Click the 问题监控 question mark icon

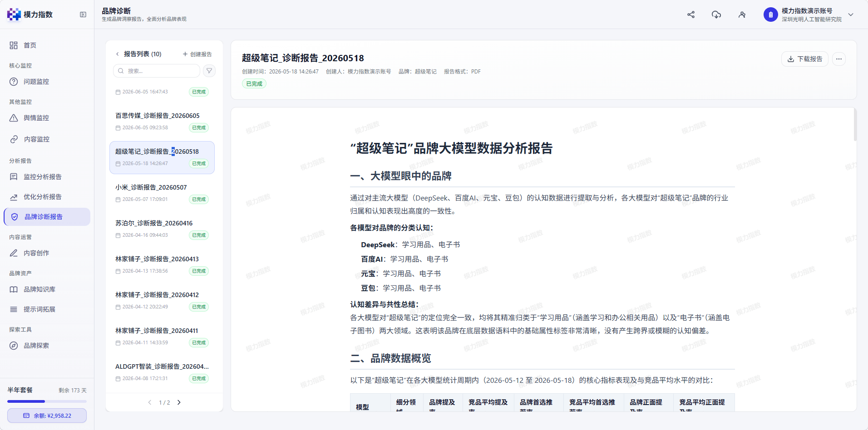tap(14, 82)
